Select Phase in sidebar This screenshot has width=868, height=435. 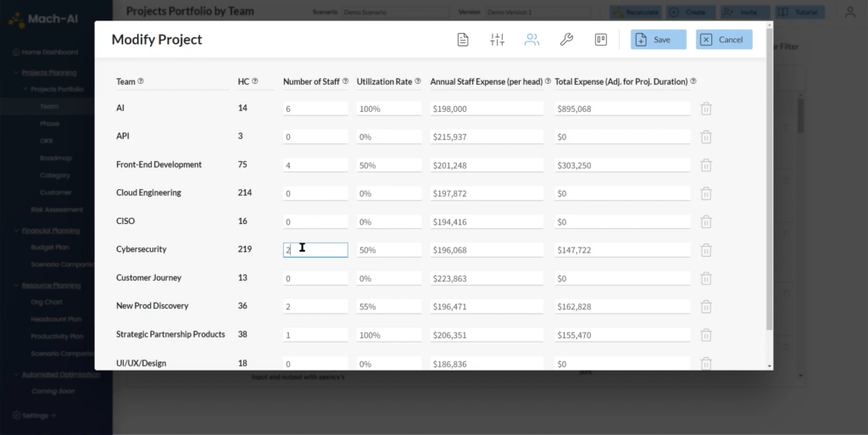pyautogui.click(x=49, y=124)
